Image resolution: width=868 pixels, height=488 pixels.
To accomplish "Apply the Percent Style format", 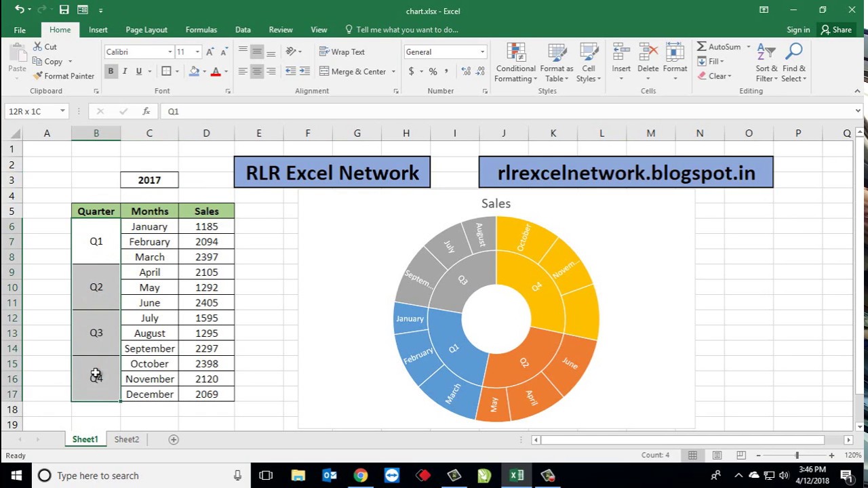I will click(x=433, y=71).
